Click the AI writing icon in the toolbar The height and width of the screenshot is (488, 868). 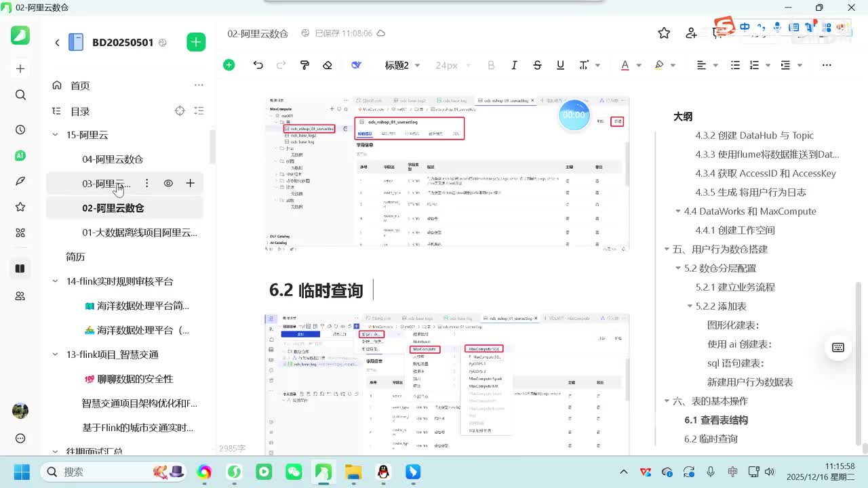pos(356,65)
